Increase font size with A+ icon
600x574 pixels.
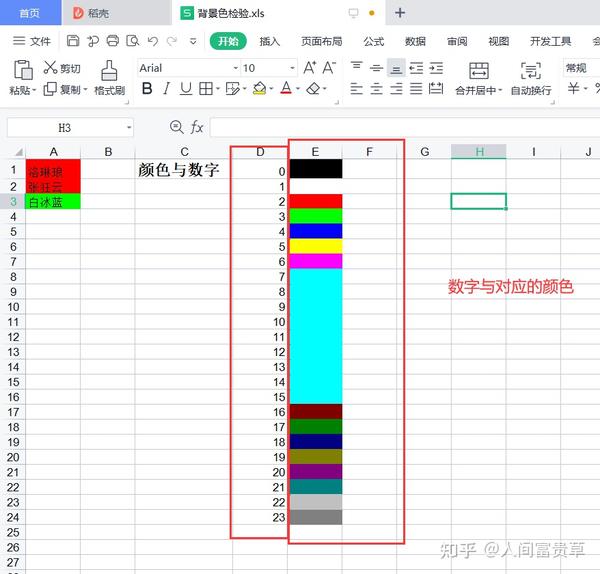tap(310, 68)
